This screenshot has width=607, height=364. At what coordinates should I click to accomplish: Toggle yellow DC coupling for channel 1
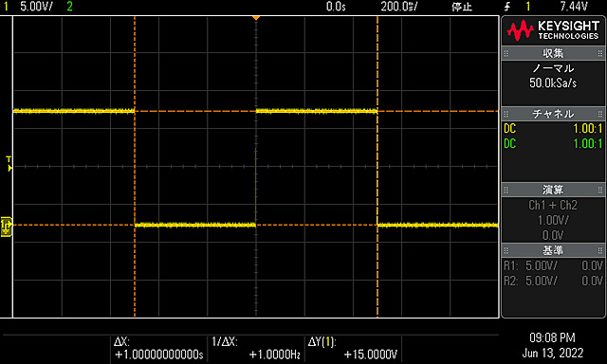553,128
